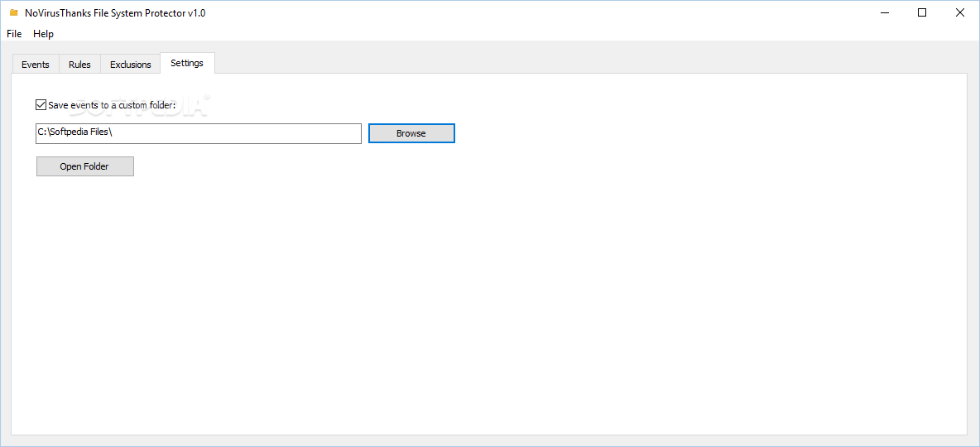Select the Settings tab
980x447 pixels.
[x=187, y=63]
